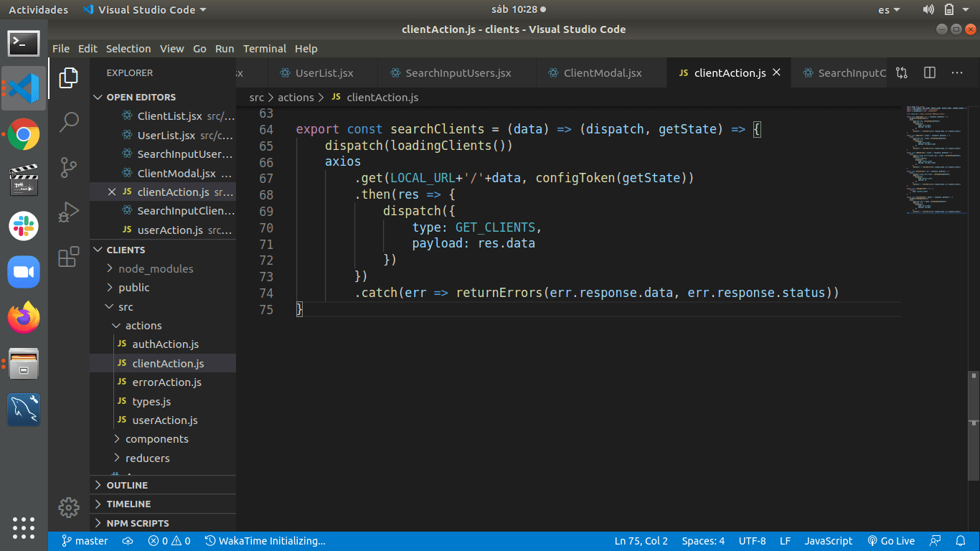Switch to the ClientModal.jsx tab
980x551 pixels.
[602, 73]
